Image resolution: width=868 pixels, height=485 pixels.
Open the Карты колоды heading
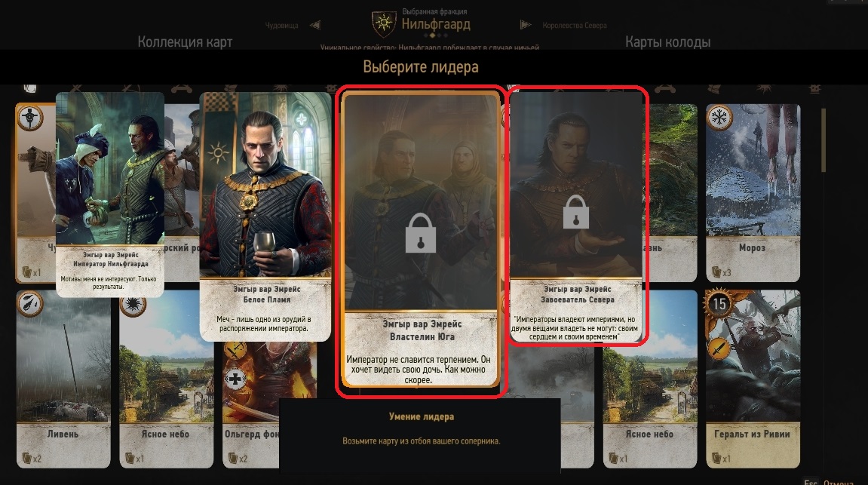667,42
